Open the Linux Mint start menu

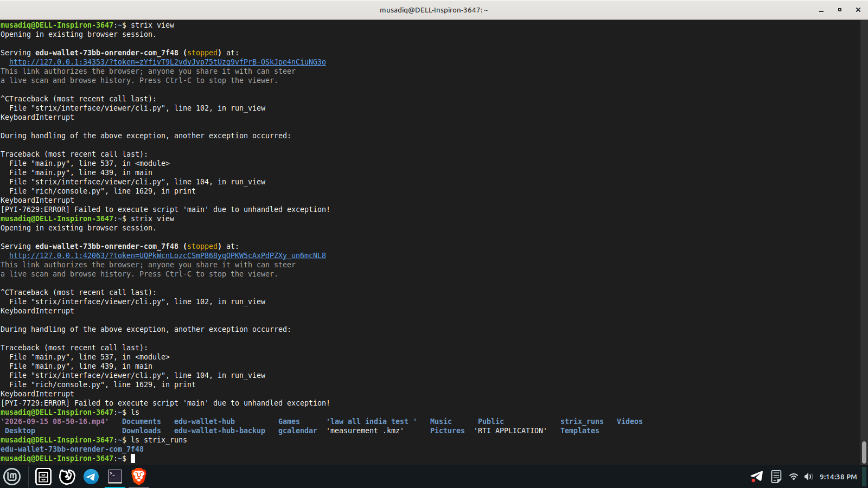tap(12, 477)
